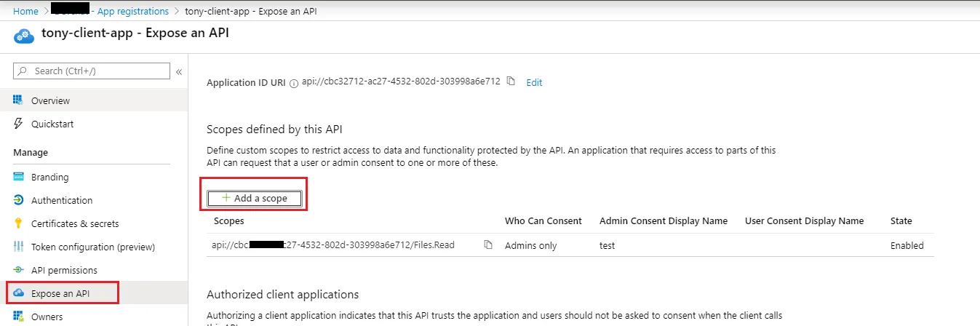Screen dimensions: 980x326
Task: Click the Overview grid icon
Action: coord(18,100)
